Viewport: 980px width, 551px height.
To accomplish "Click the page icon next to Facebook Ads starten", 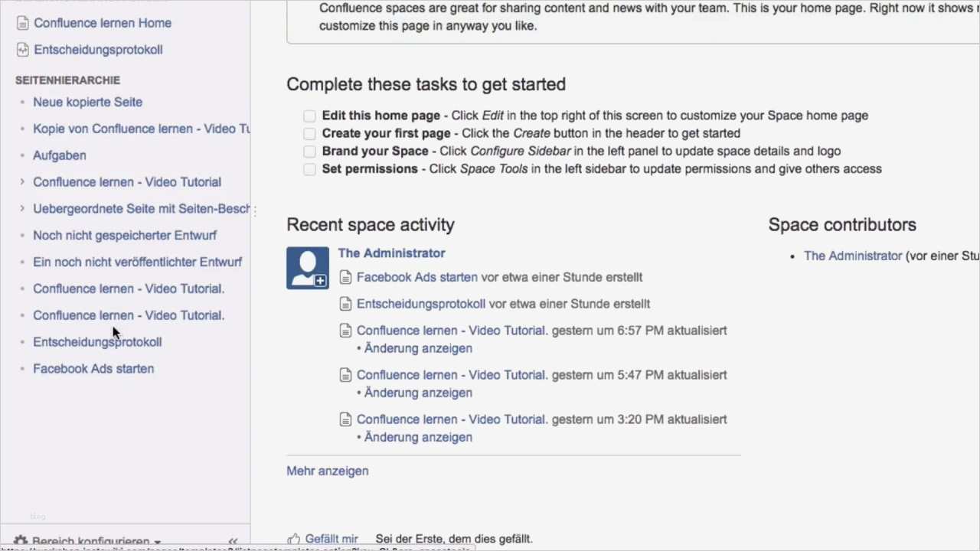I will pyautogui.click(x=346, y=277).
